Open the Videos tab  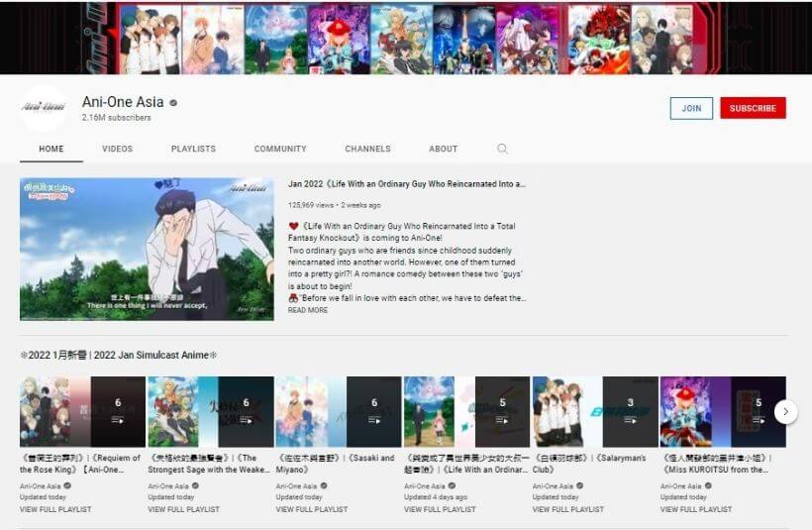(117, 149)
